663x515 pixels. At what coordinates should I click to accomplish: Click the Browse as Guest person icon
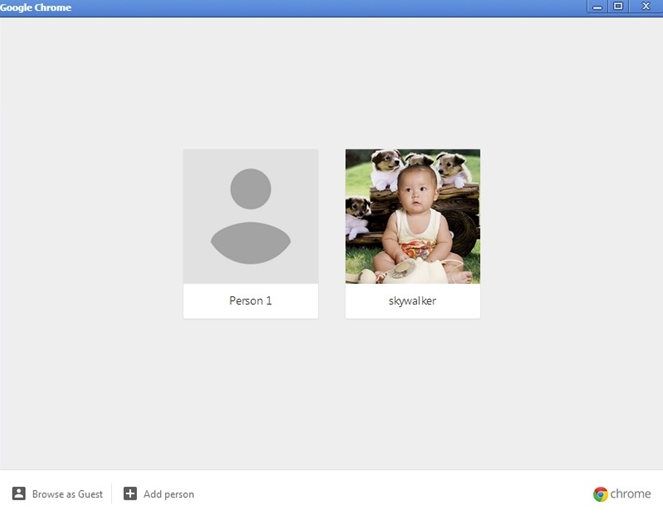(19, 493)
